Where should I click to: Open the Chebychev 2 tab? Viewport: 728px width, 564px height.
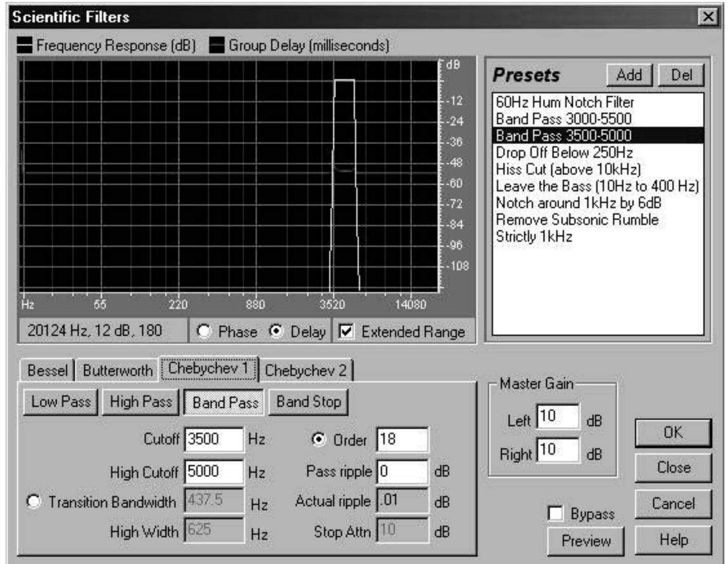[x=306, y=371]
